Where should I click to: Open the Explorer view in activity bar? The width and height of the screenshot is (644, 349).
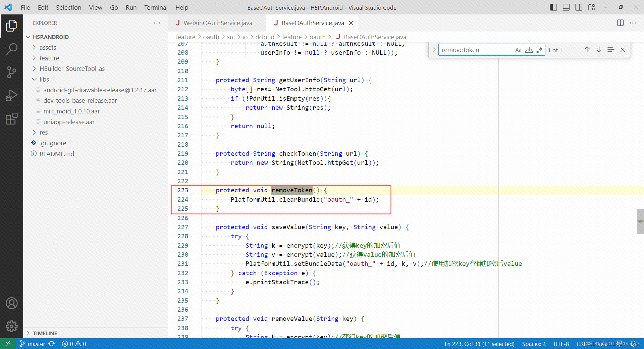(x=11, y=26)
